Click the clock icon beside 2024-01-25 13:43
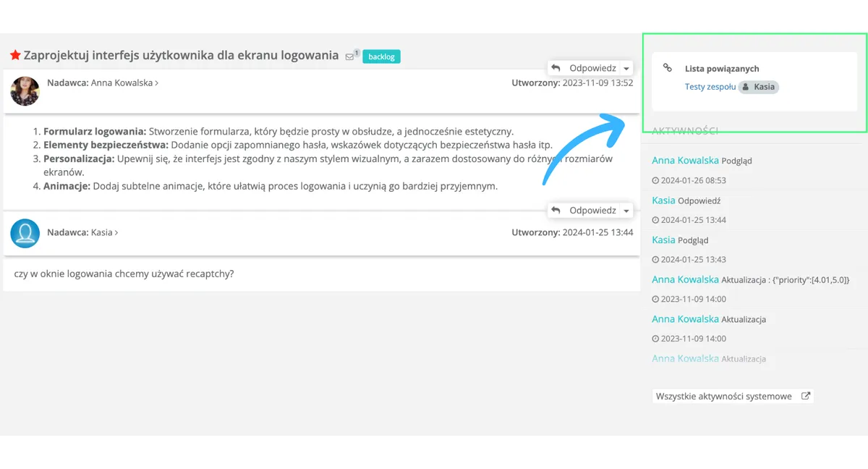 pyautogui.click(x=655, y=260)
